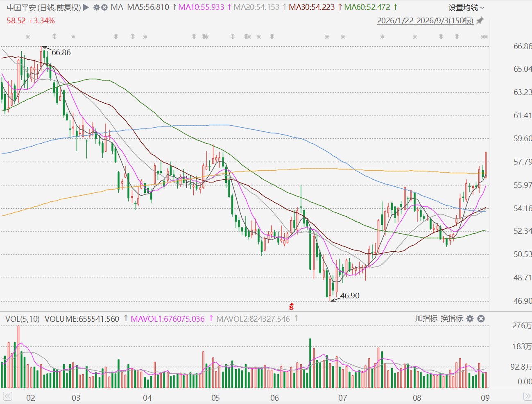Screen dimensions: 532x404
Task: Open the 中国平安(日线,前复权) period selector
Action: coord(44,7)
